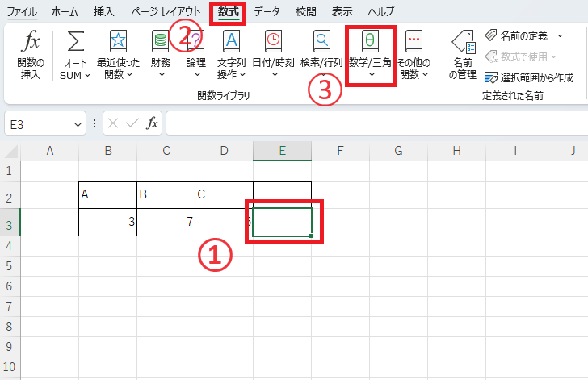This screenshot has height=380, width=588.
Task: Click cell B2 containing text A
Action: [108, 195]
